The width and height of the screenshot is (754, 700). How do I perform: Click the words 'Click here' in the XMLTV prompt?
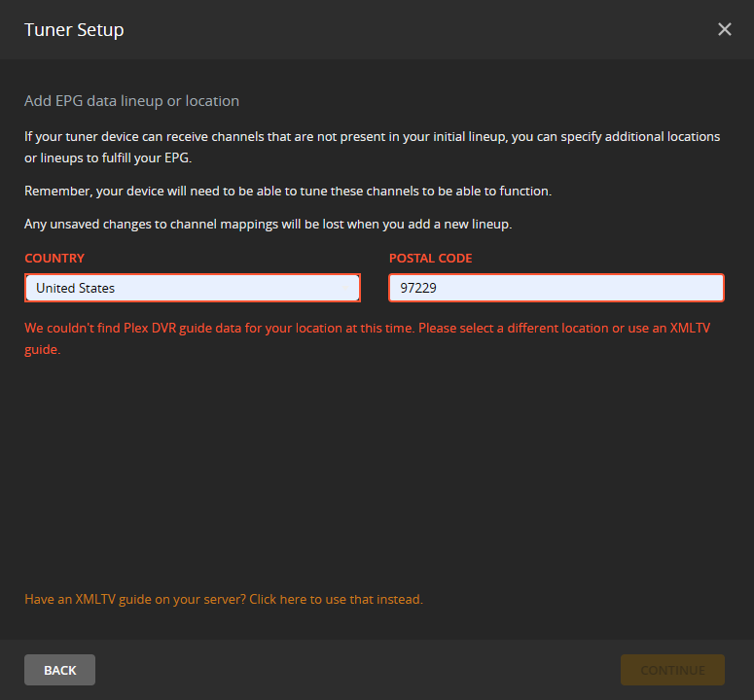277,599
